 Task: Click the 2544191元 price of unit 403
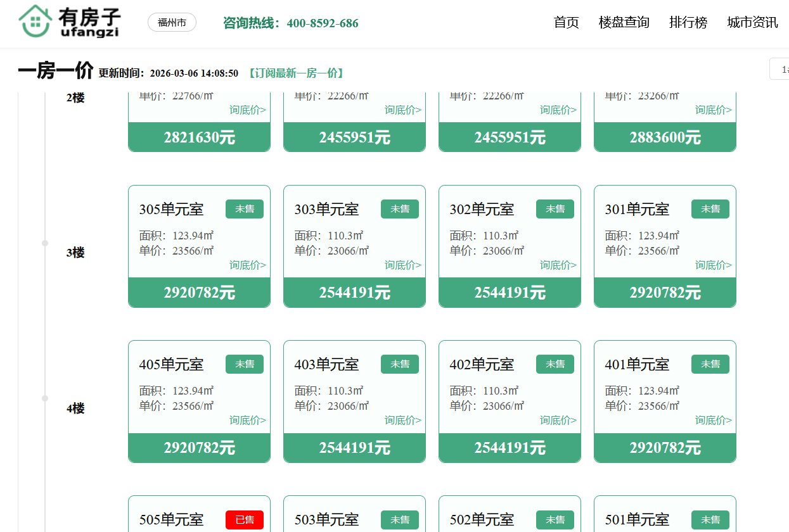[x=354, y=448]
